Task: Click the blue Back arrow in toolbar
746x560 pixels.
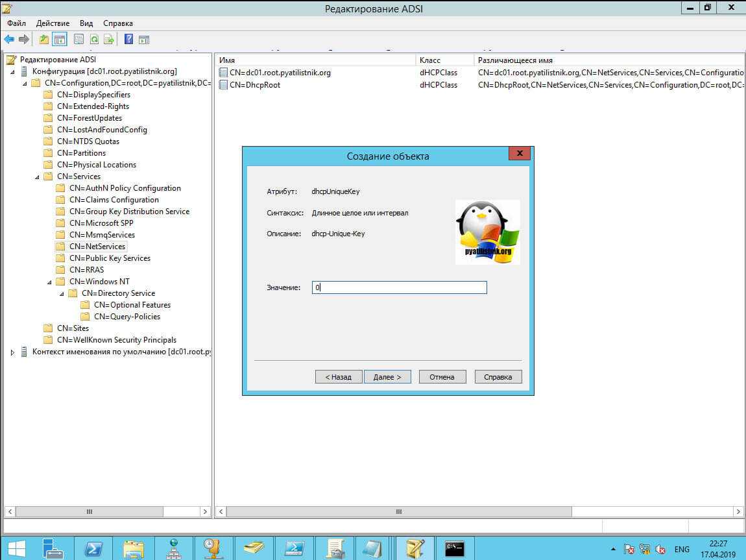Action: (9, 40)
